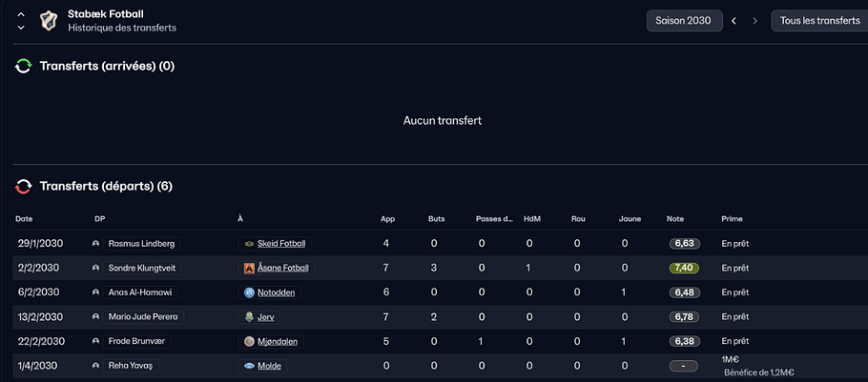Viewport: 868px width, 382px height.
Task: Click the Stabæk Fotball club crest
Action: [x=48, y=21]
